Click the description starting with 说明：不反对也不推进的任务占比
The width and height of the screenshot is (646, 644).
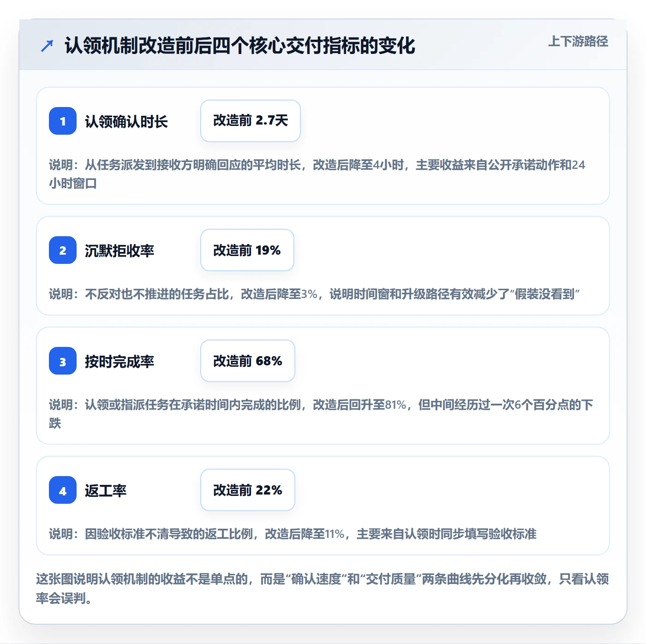click(314, 294)
